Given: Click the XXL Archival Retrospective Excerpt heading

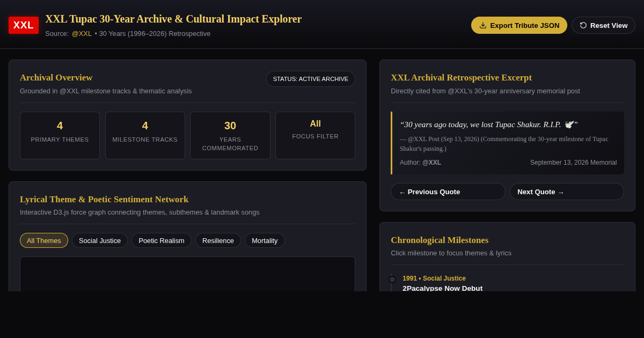Looking at the screenshot, I should [x=461, y=77].
